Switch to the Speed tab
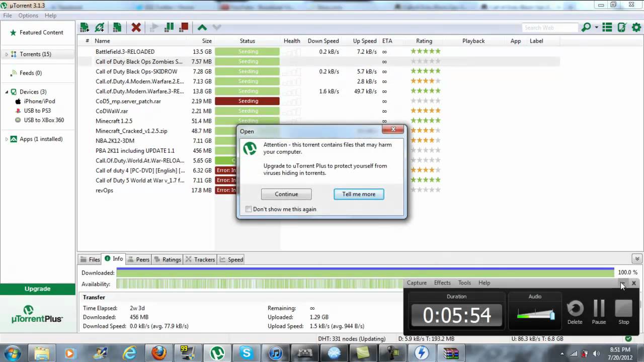Image resolution: width=644 pixels, height=362 pixels. pyautogui.click(x=231, y=259)
